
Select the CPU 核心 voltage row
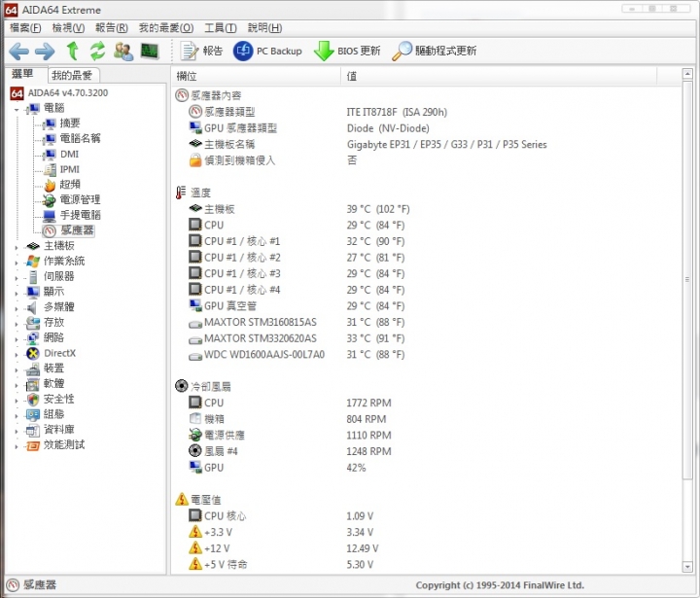tap(427, 515)
